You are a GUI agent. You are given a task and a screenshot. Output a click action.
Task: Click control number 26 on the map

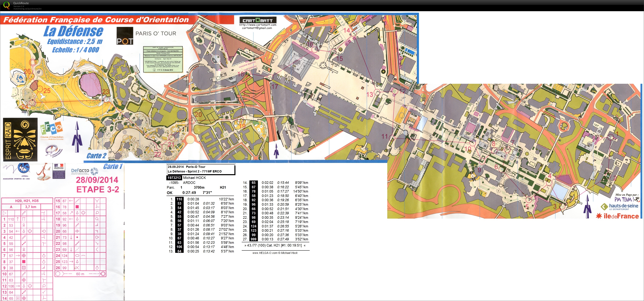click(27, 71)
